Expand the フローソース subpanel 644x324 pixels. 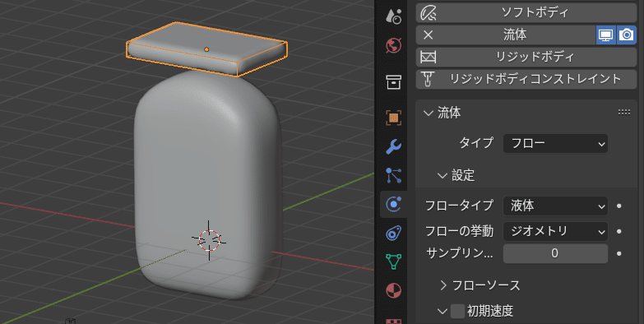[480, 285]
